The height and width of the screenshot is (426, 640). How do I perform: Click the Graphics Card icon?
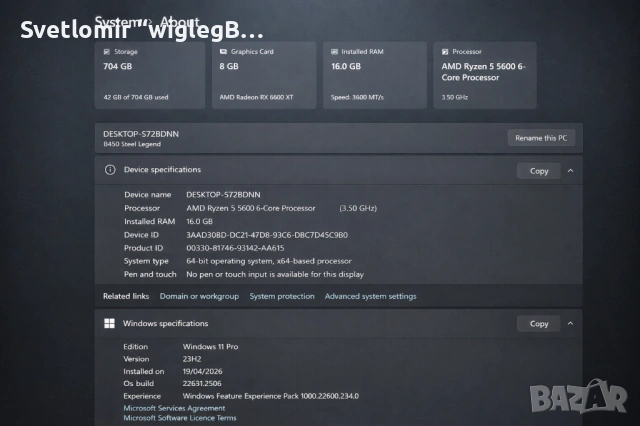(223, 52)
